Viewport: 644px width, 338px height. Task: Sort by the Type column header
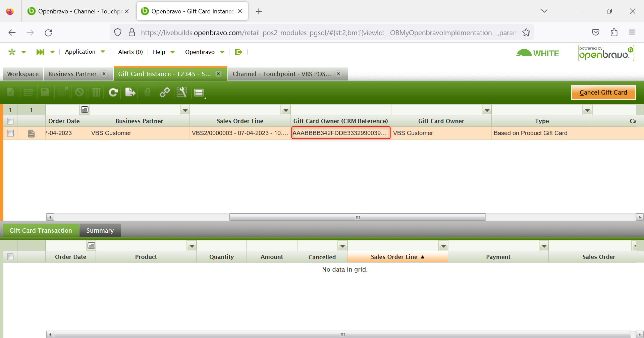tap(542, 121)
